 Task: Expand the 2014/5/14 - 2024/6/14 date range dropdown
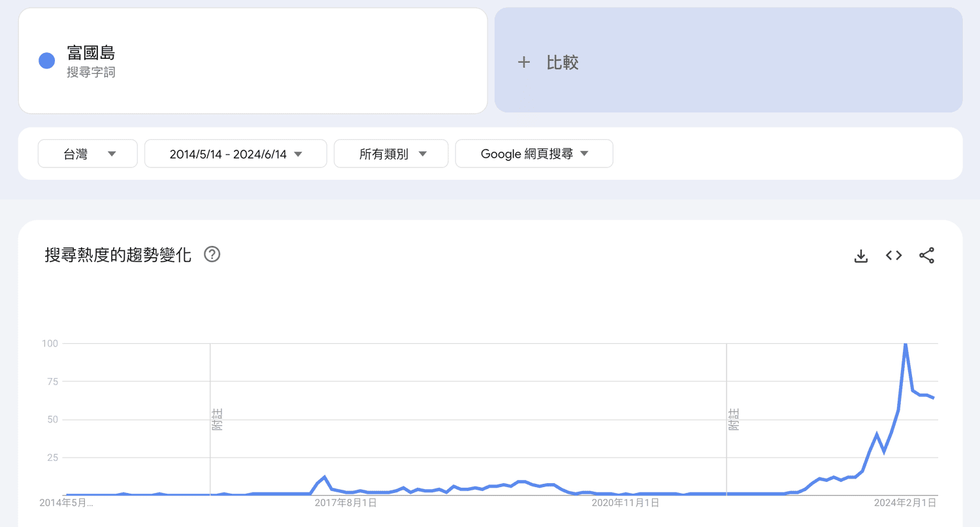[235, 154]
